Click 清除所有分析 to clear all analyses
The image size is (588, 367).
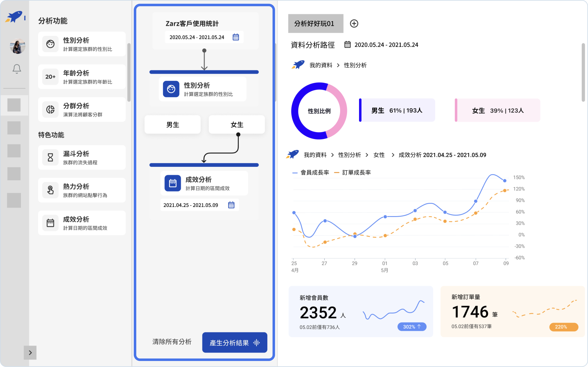pos(172,342)
